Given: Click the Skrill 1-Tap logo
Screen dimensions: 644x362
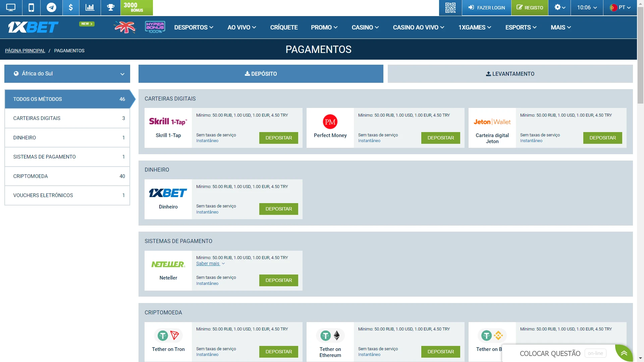Looking at the screenshot, I should point(168,121).
